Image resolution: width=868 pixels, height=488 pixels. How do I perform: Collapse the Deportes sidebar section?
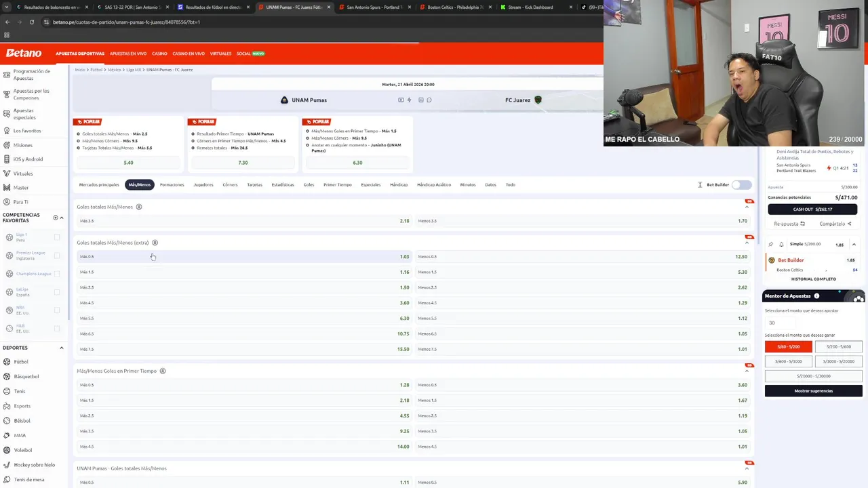click(x=62, y=348)
